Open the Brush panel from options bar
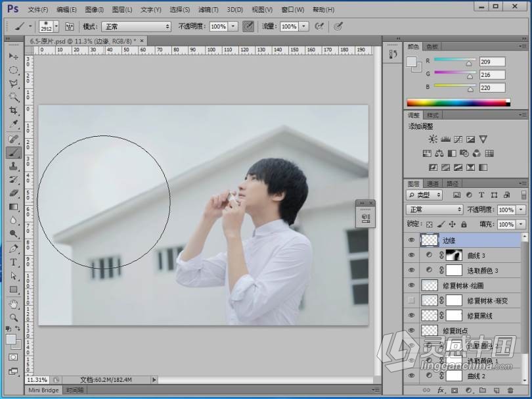This screenshot has width=532, height=399. (x=69, y=26)
